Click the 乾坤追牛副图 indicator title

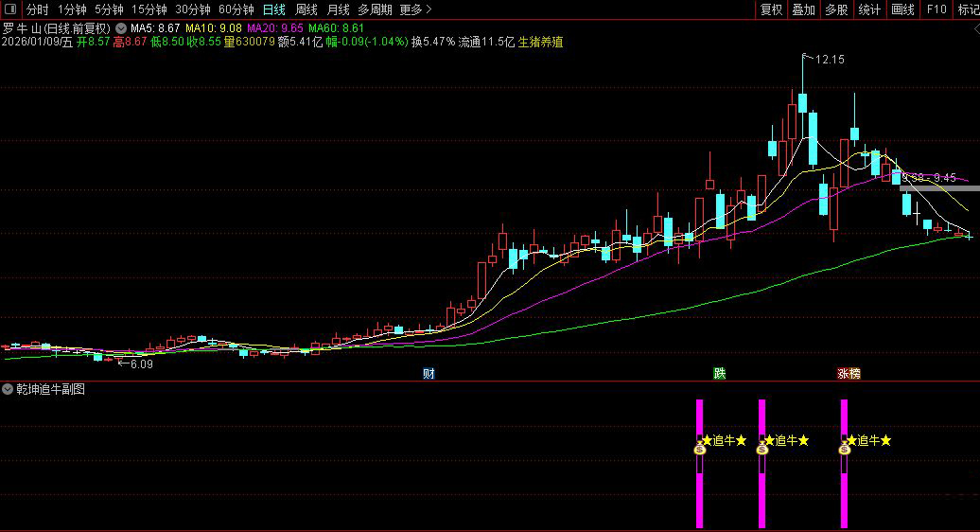coord(51,389)
